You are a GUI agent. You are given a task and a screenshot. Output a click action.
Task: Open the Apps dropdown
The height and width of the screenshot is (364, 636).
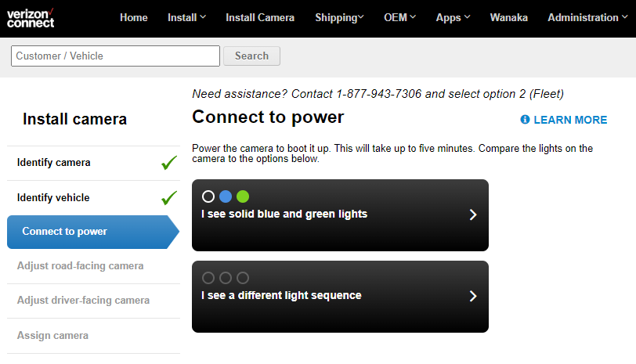click(x=453, y=17)
